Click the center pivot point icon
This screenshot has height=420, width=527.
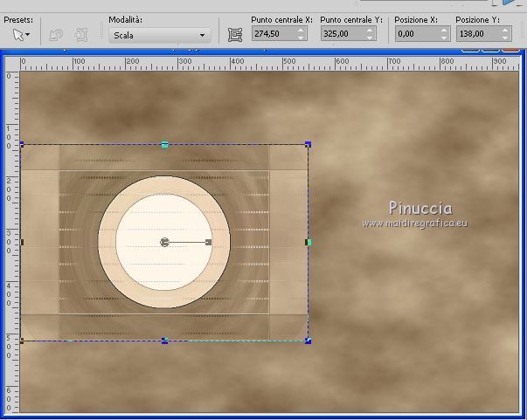[x=235, y=35]
